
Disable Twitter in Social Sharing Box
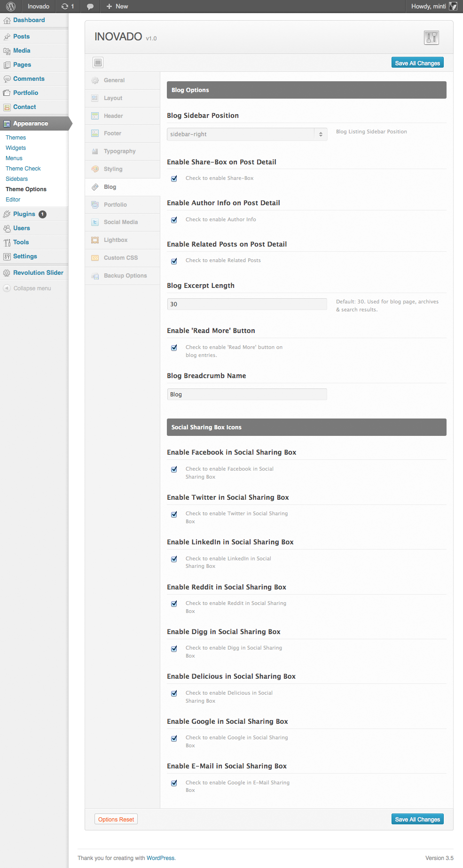pos(174,514)
